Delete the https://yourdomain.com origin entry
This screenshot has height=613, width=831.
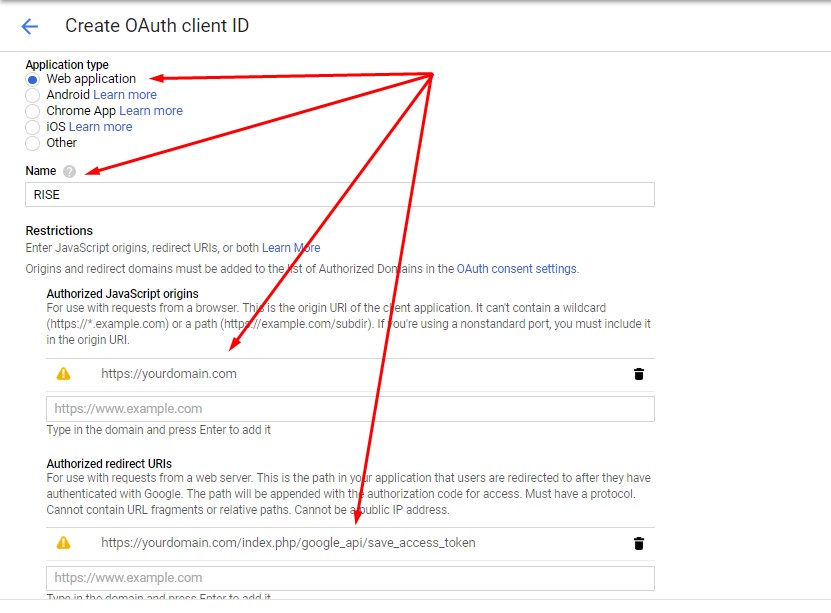click(x=639, y=374)
